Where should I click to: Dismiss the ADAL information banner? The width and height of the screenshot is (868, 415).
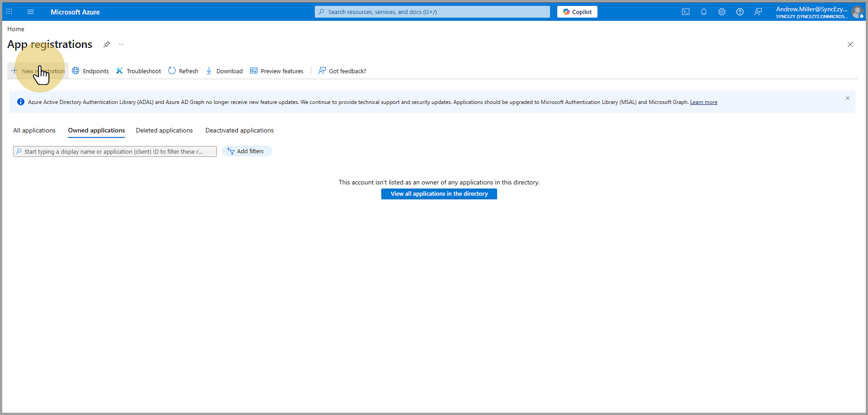pyautogui.click(x=847, y=98)
